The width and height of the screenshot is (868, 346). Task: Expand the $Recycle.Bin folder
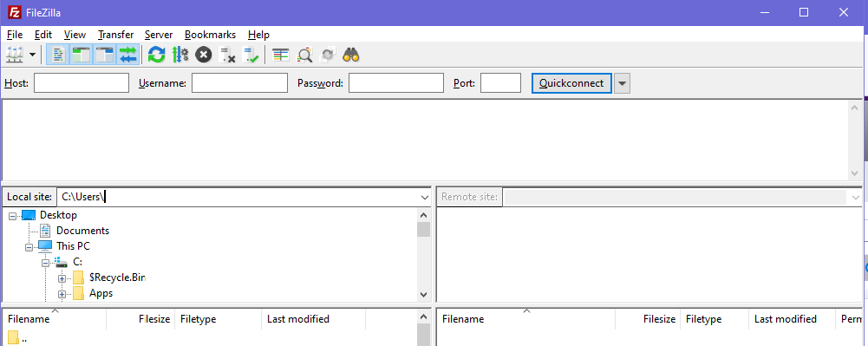coord(62,277)
